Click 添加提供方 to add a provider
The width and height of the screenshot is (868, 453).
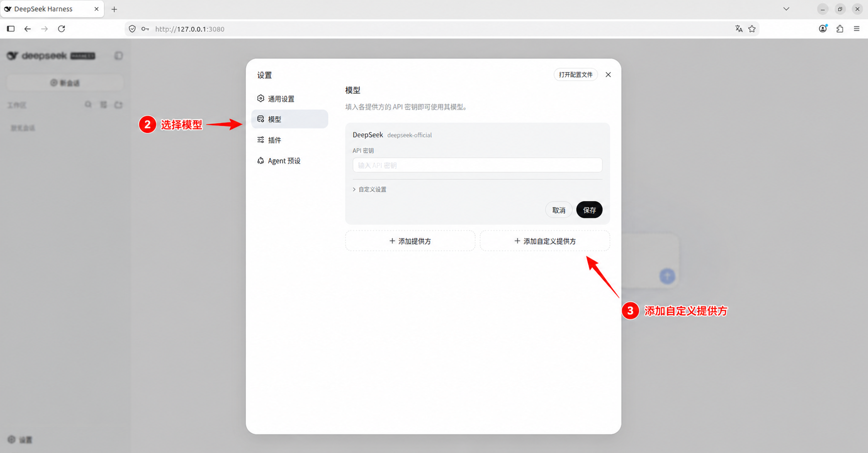410,241
